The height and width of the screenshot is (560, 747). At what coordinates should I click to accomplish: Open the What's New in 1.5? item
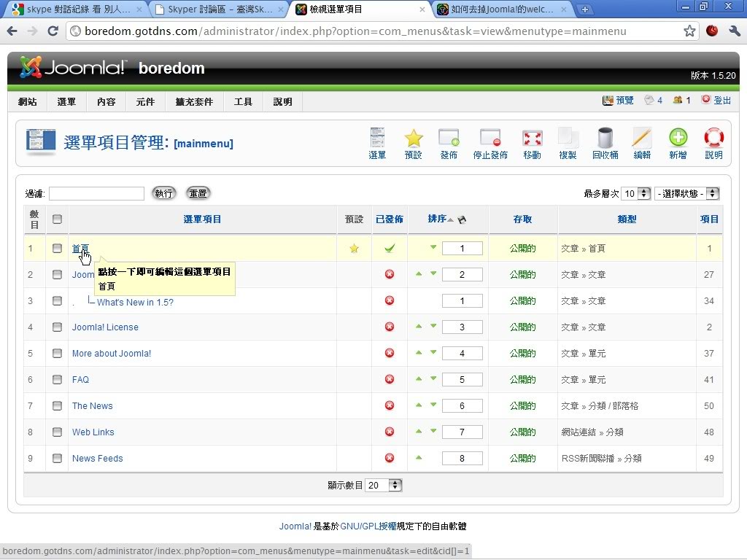click(x=135, y=303)
